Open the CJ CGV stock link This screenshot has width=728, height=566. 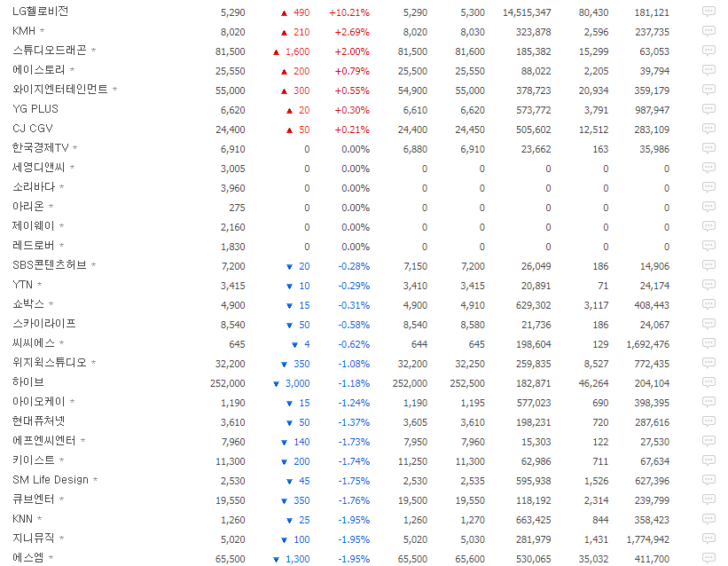[x=33, y=129]
